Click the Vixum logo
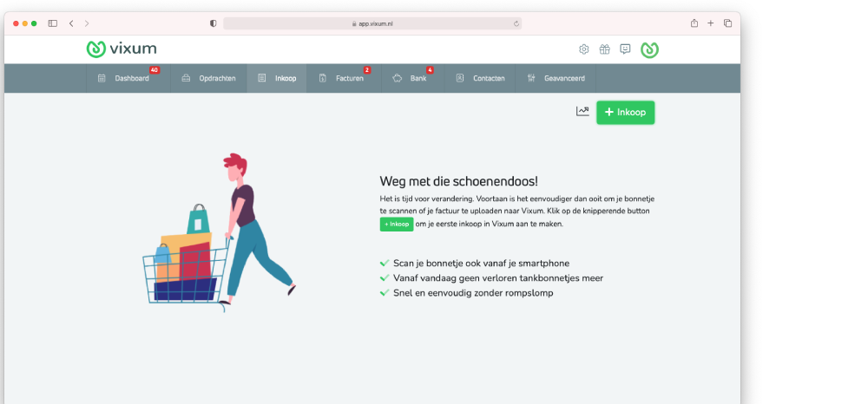The height and width of the screenshot is (404, 868). click(122, 49)
